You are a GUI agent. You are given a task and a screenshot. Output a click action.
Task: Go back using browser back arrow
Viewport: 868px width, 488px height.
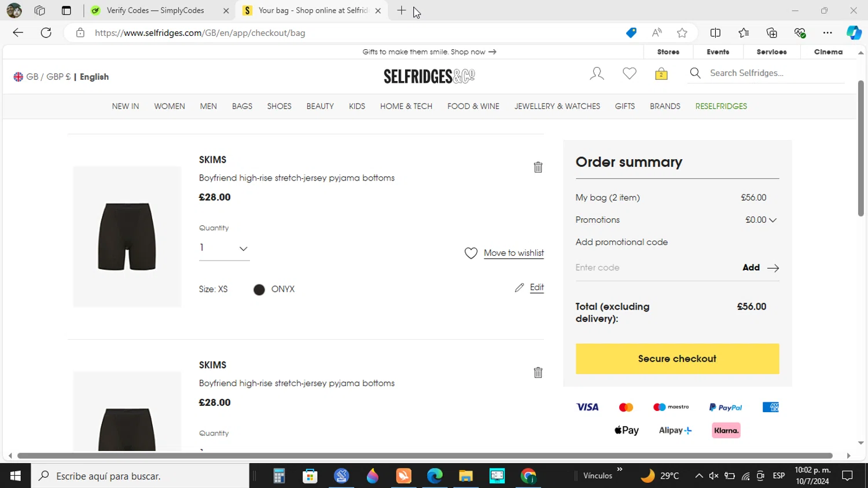[x=18, y=32]
